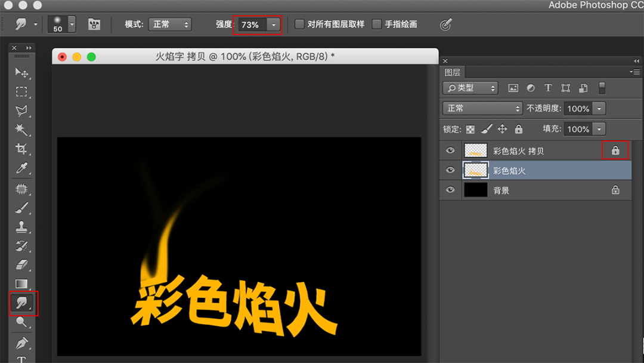
Task: Select the Move tool
Action: pos(21,73)
